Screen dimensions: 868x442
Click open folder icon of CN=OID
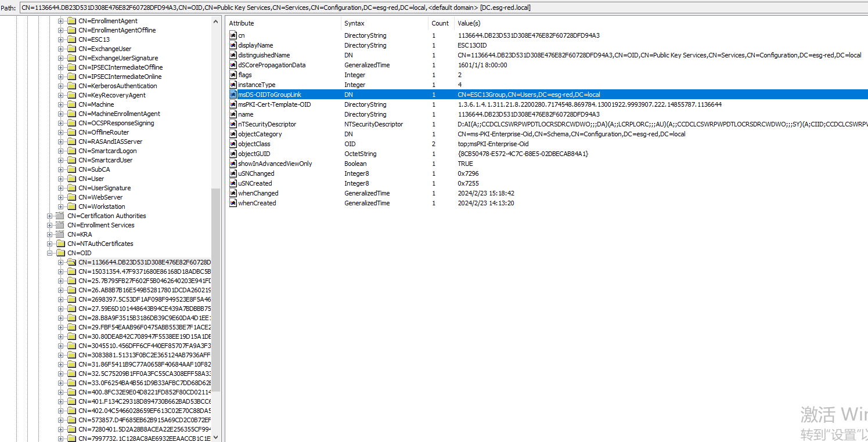pos(60,253)
